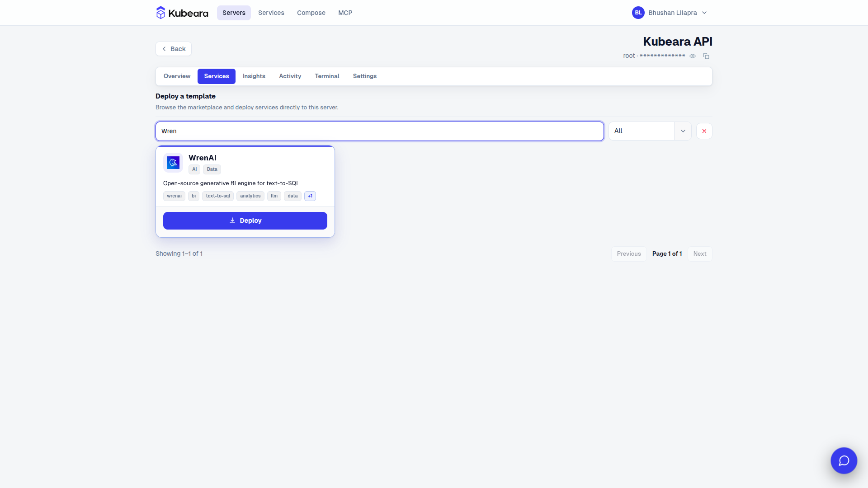Clear the search filter with red X
The image size is (868, 488).
click(704, 131)
